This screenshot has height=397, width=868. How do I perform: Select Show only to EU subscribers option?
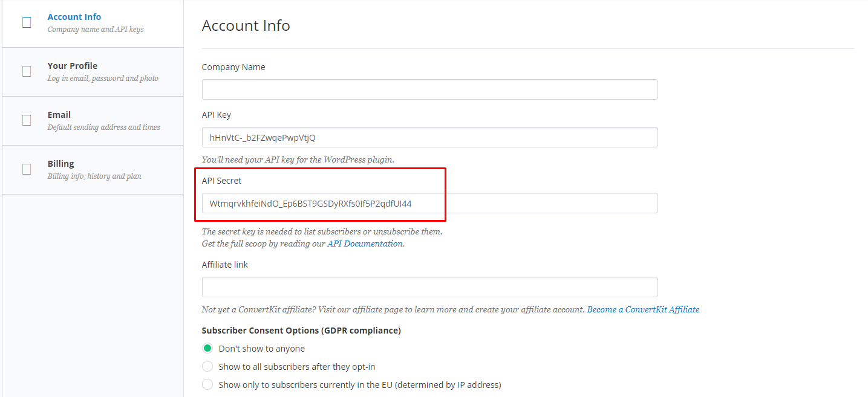pos(207,384)
